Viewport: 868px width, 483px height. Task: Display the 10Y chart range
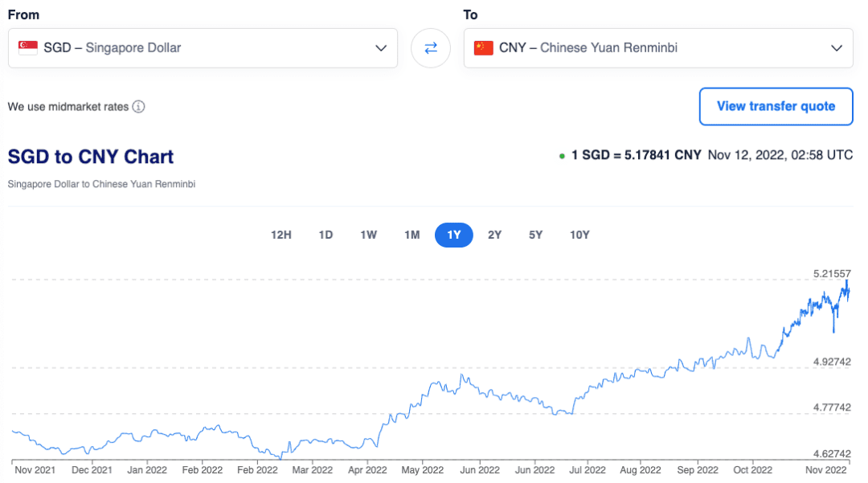coord(579,235)
